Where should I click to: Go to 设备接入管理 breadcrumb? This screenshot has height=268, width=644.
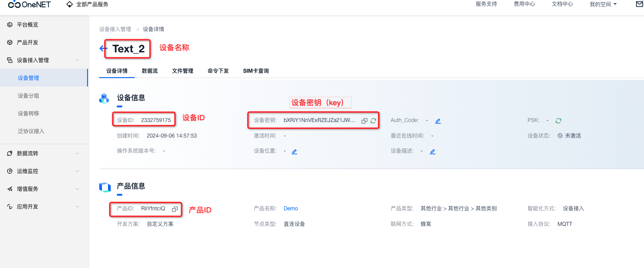tap(115, 29)
